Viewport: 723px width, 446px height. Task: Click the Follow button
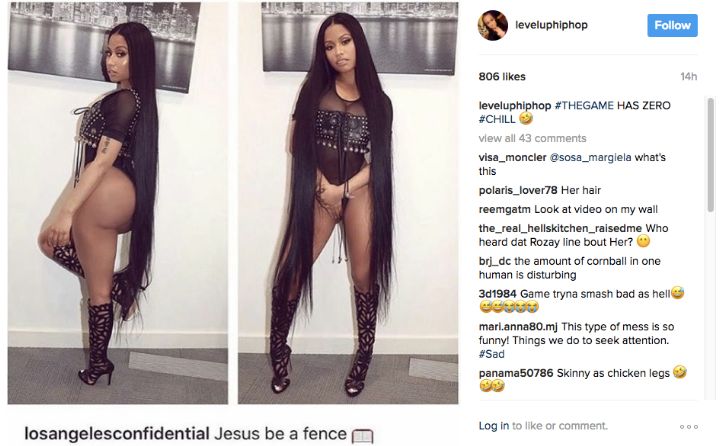click(x=672, y=25)
